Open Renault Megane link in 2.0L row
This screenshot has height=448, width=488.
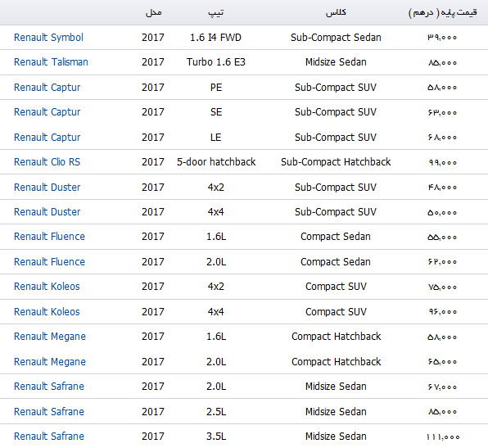50,362
